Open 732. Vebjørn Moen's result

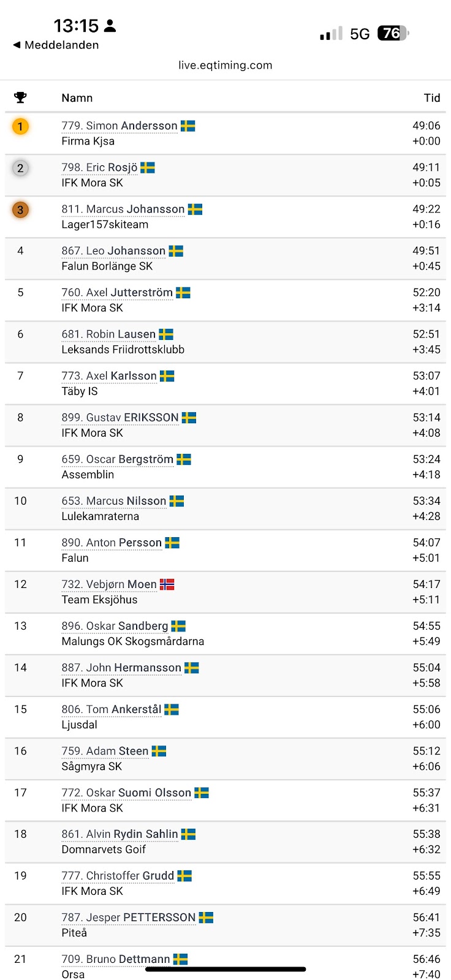[109, 584]
